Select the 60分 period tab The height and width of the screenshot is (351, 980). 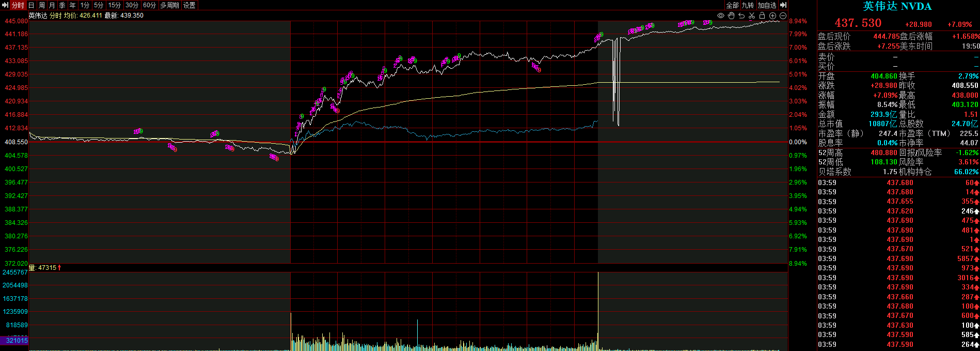(x=150, y=5)
